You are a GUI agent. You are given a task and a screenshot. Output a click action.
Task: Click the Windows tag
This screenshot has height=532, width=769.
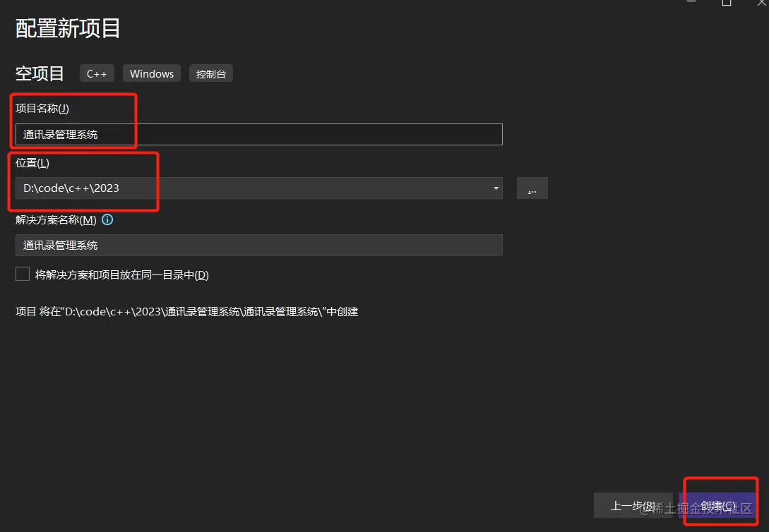[152, 74]
